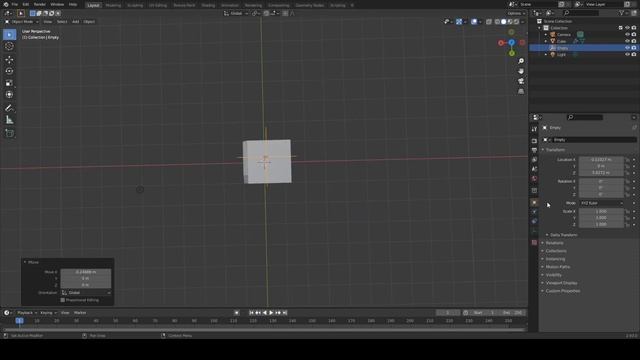Open the Edit menu
The height and width of the screenshot is (360, 640).
[26, 4]
